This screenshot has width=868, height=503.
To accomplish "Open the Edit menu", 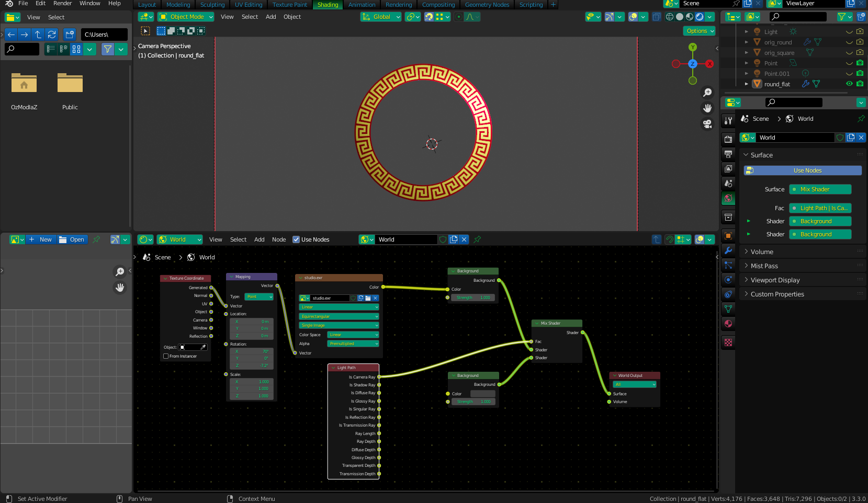I will (x=40, y=4).
